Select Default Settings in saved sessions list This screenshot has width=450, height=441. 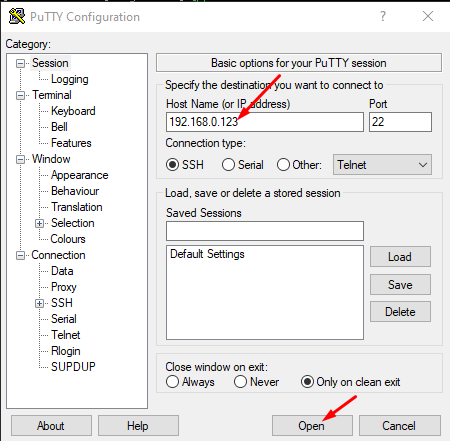click(207, 254)
